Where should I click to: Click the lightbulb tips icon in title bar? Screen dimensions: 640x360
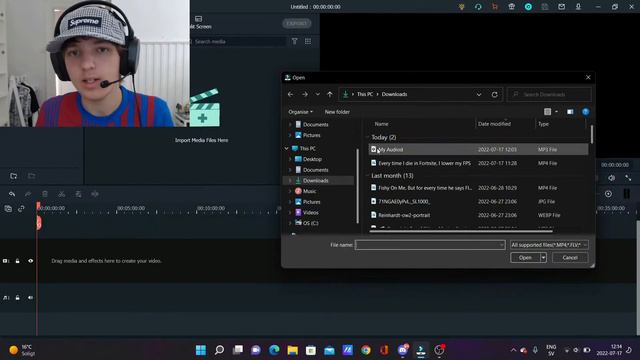pos(462,7)
